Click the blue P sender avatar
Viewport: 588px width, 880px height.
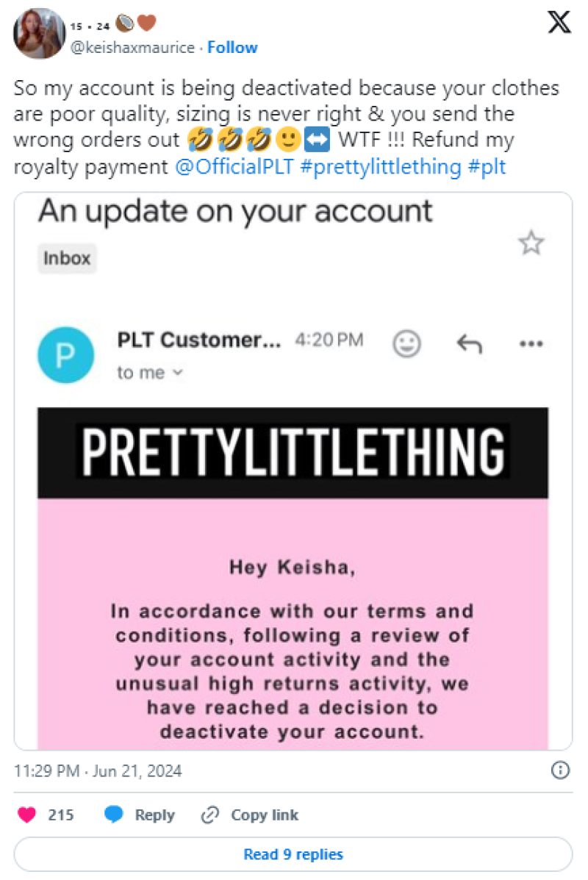(65, 355)
